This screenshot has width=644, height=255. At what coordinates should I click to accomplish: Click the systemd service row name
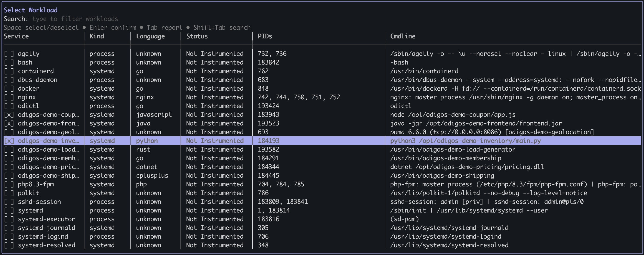coord(30,210)
